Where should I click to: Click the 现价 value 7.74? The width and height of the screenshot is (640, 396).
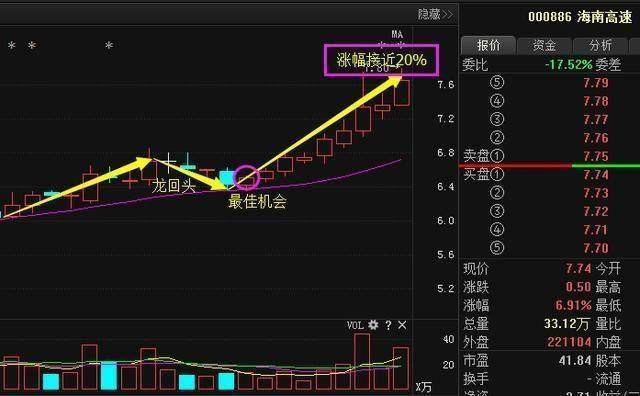(x=578, y=269)
